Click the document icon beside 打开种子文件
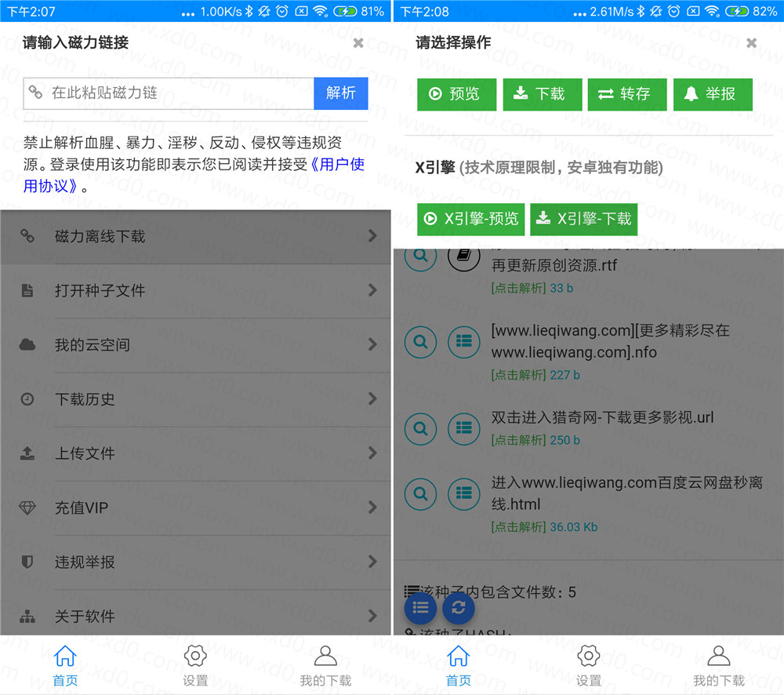This screenshot has height=695, width=784. [x=27, y=290]
